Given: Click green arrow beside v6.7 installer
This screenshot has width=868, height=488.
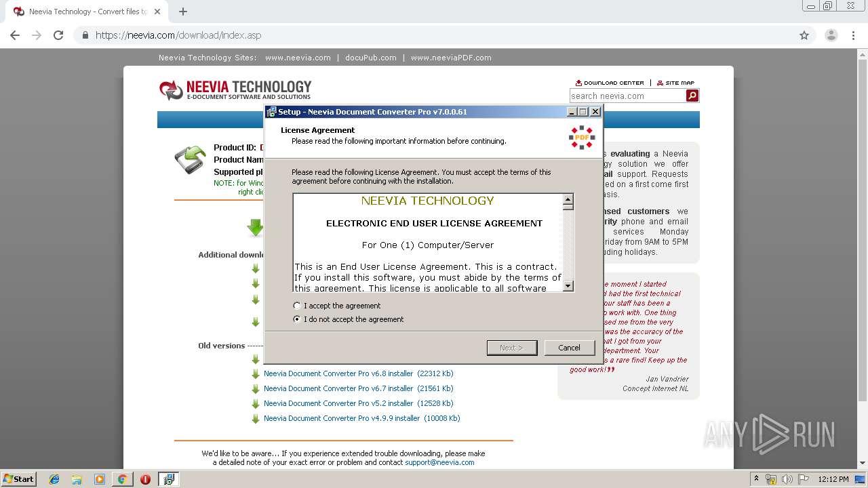Looking at the screenshot, I should 256,389.
